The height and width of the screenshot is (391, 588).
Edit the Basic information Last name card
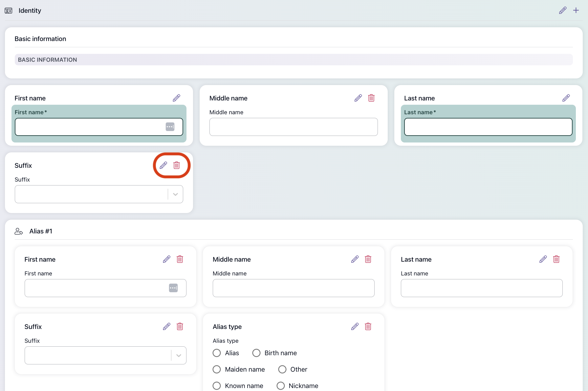click(566, 98)
